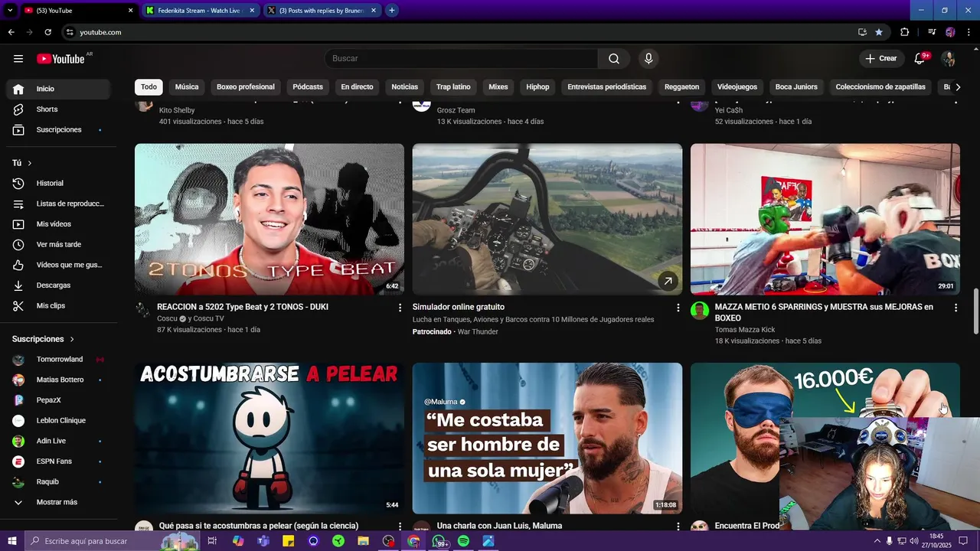
Task: Open options menu for Coscu reaction video
Action: click(400, 308)
